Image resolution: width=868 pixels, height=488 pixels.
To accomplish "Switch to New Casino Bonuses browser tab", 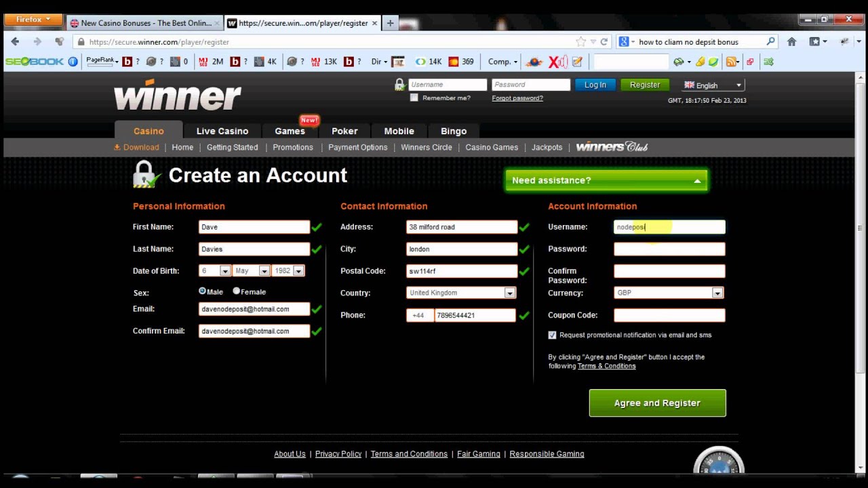I will pos(146,23).
